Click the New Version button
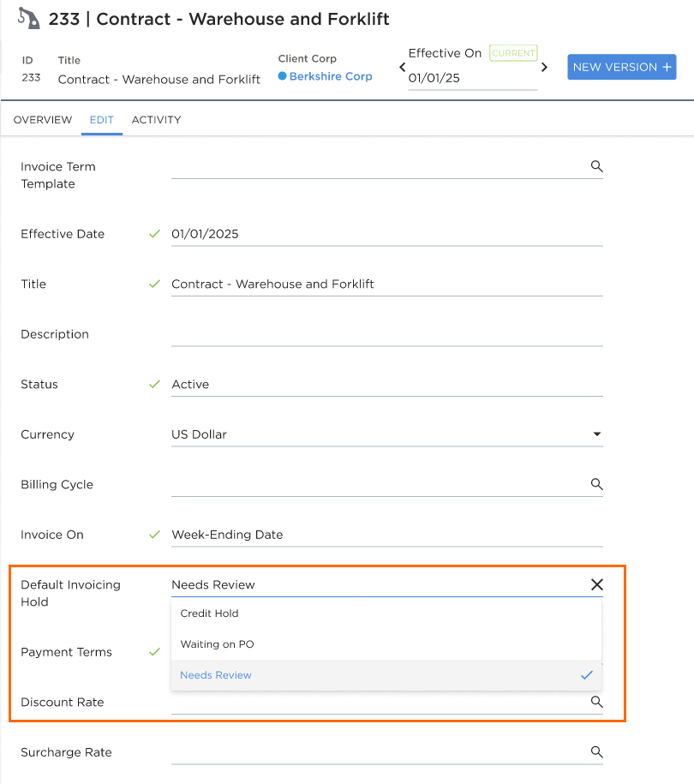Viewport: 694px width, 784px height. (x=621, y=67)
